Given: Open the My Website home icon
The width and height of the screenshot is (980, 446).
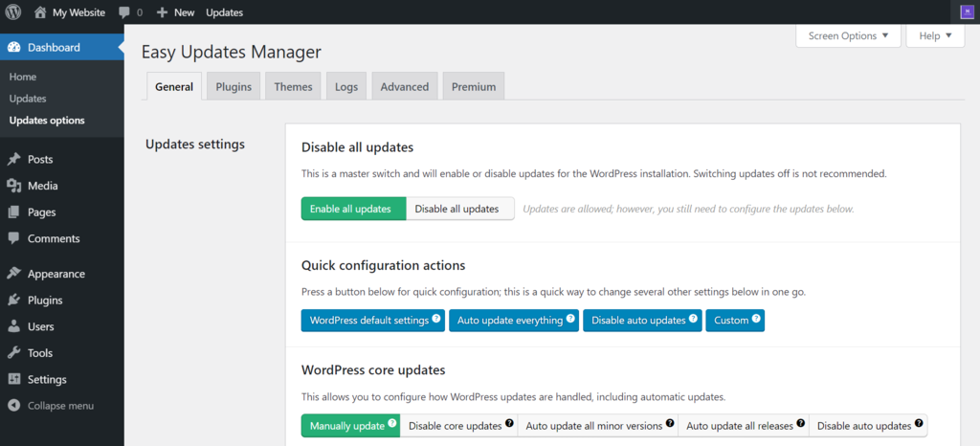Looking at the screenshot, I should click(x=40, y=11).
